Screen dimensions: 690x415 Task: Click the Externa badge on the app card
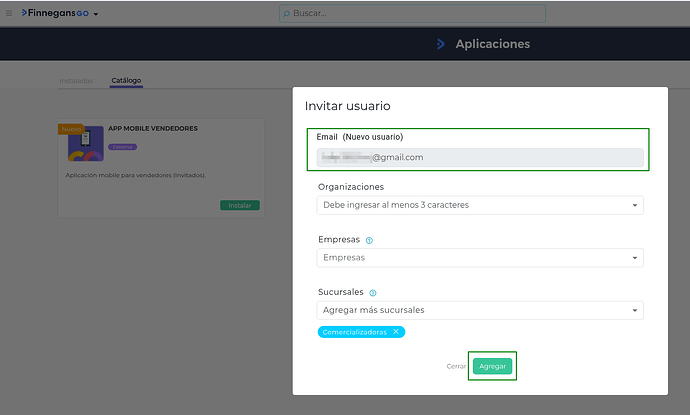click(x=122, y=147)
